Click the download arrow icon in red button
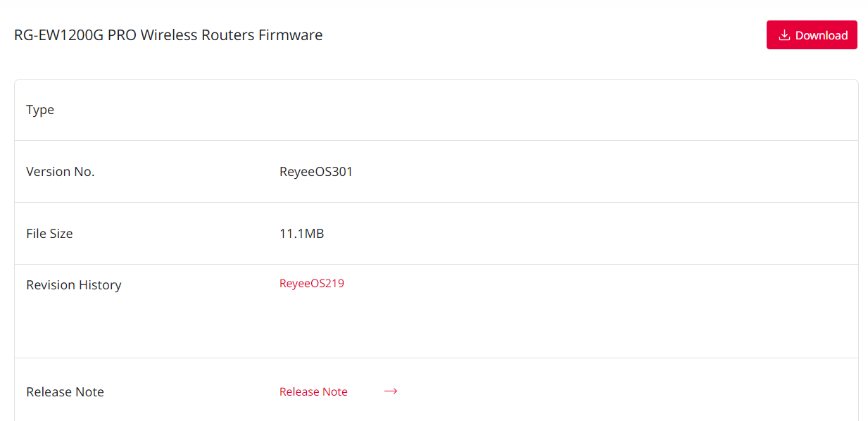The image size is (868, 421). pyautogui.click(x=784, y=35)
